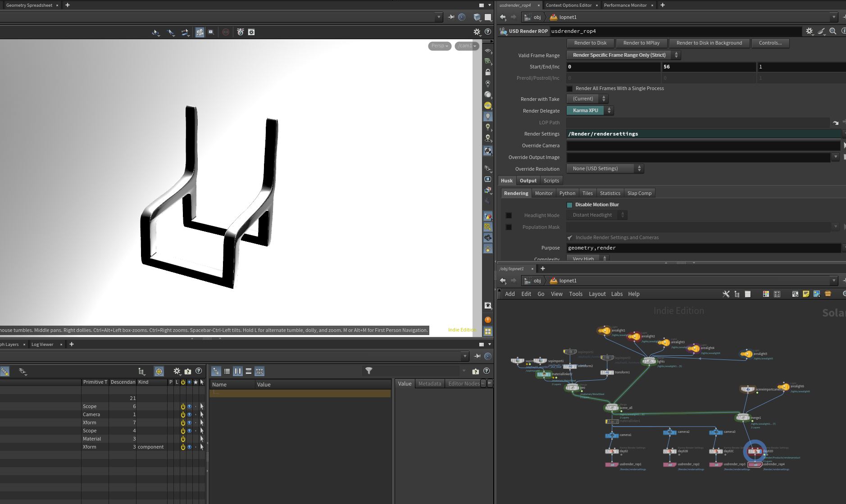
Task: Click the node info icon
Action: pos(844,31)
